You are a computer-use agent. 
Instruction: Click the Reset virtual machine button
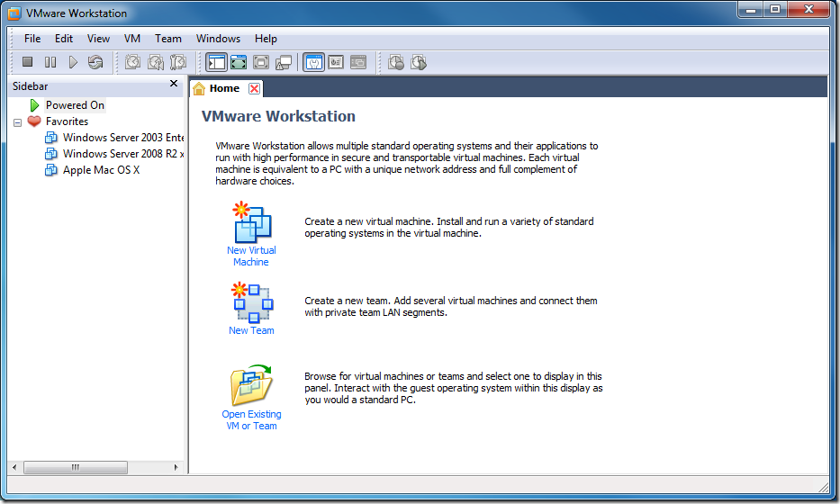coord(95,62)
